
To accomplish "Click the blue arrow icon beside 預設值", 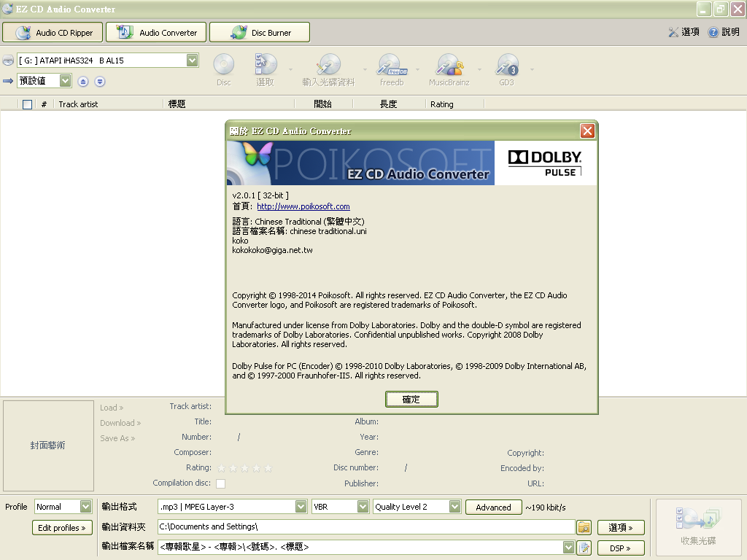I will 7,81.
